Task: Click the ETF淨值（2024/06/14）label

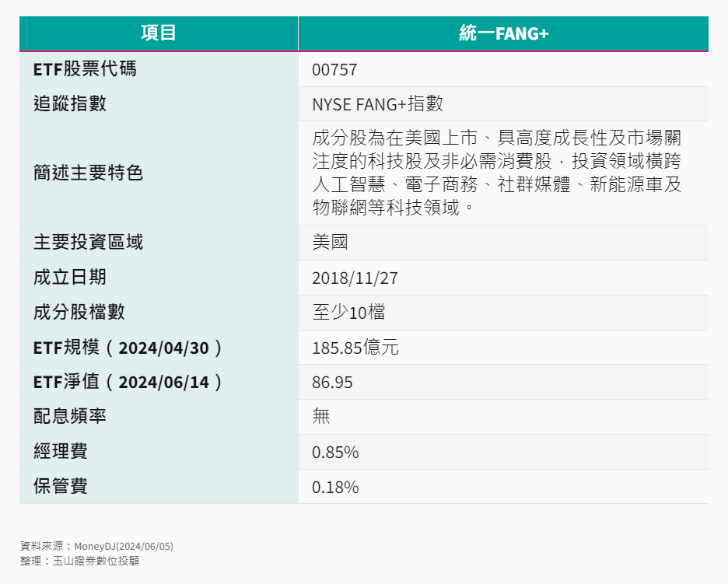Action: (x=128, y=382)
